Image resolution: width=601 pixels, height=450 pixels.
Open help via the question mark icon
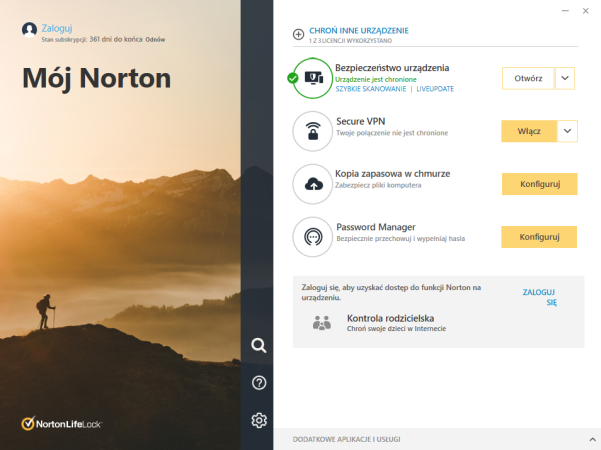[259, 383]
